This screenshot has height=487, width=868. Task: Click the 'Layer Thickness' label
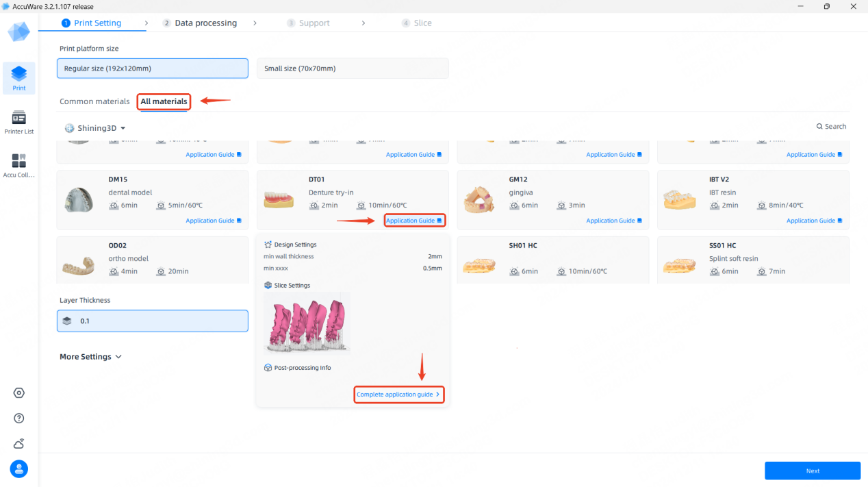pyautogui.click(x=85, y=300)
